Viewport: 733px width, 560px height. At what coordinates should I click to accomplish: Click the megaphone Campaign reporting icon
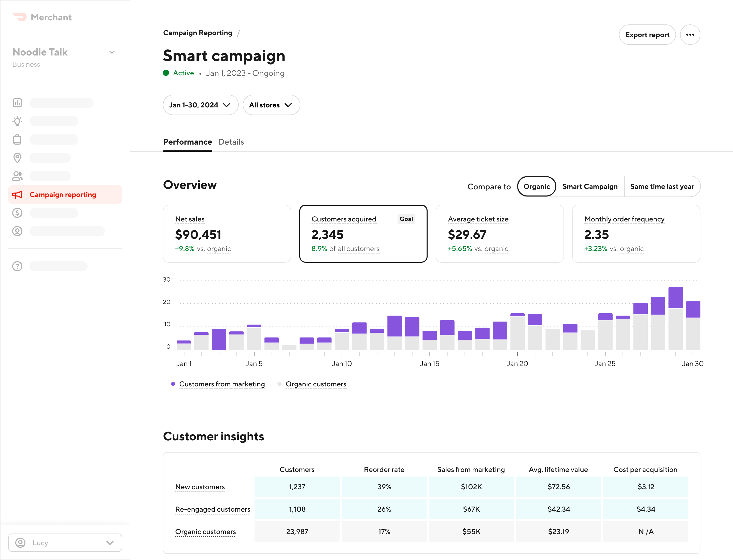pos(17,195)
